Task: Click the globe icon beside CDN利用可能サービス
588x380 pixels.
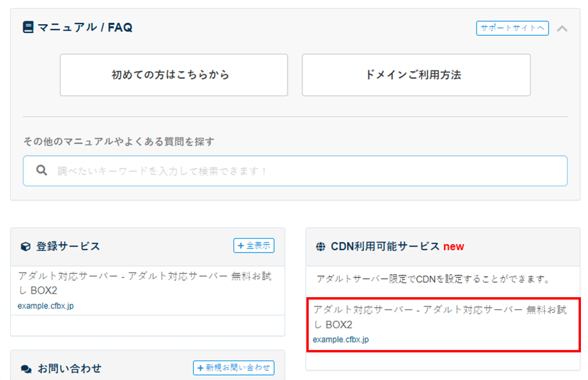Action: tap(320, 247)
